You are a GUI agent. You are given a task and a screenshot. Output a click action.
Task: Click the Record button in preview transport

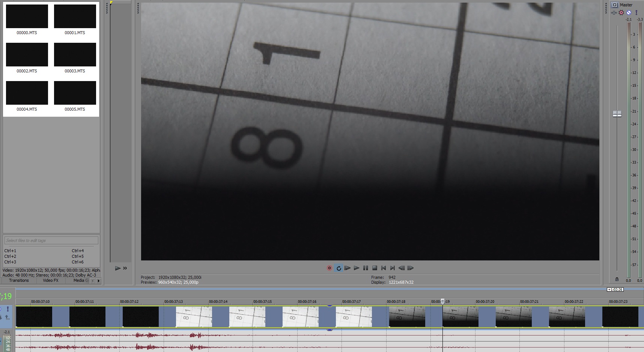(x=329, y=268)
